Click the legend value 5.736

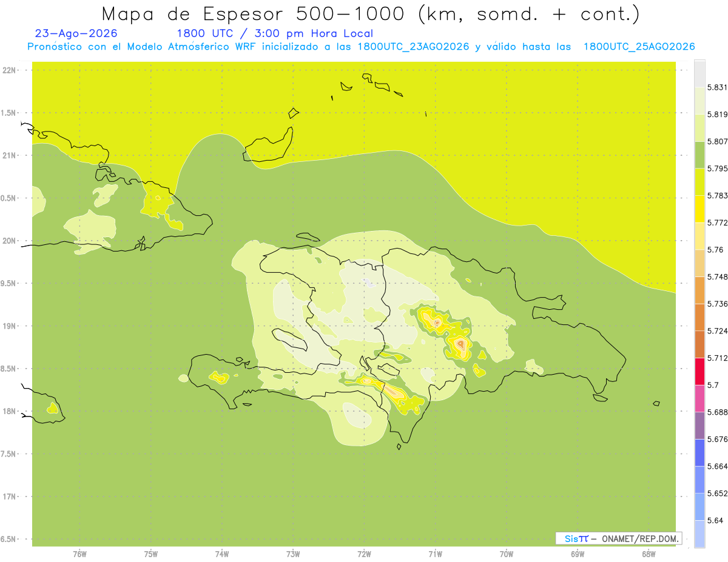tap(718, 304)
